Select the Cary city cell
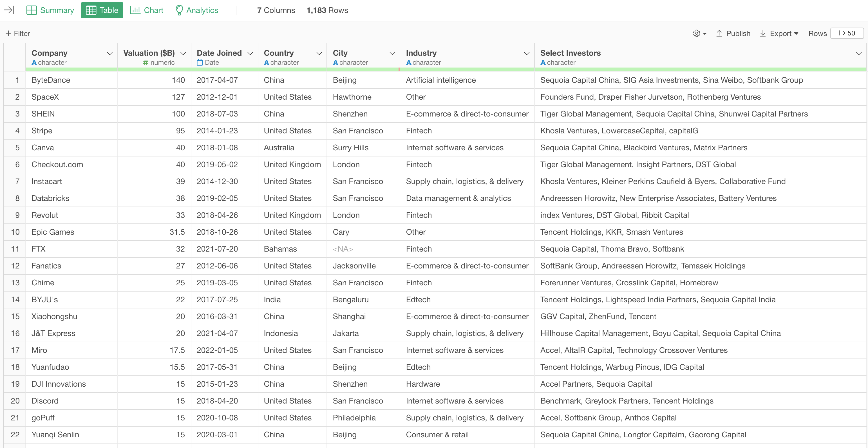Viewport: 868px width, 448px height. click(364, 232)
